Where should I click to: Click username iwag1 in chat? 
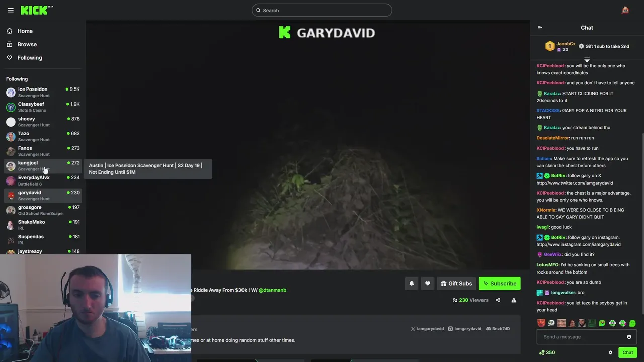[543, 227]
